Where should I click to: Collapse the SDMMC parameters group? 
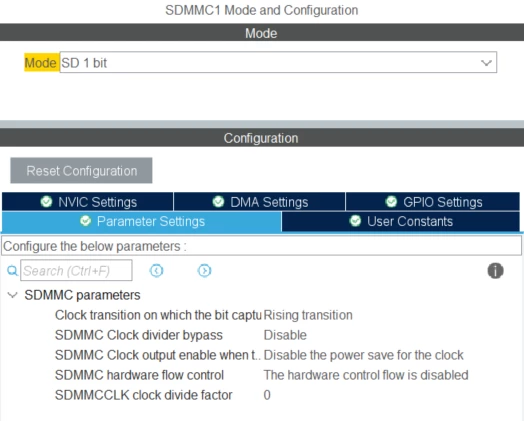[12, 295]
